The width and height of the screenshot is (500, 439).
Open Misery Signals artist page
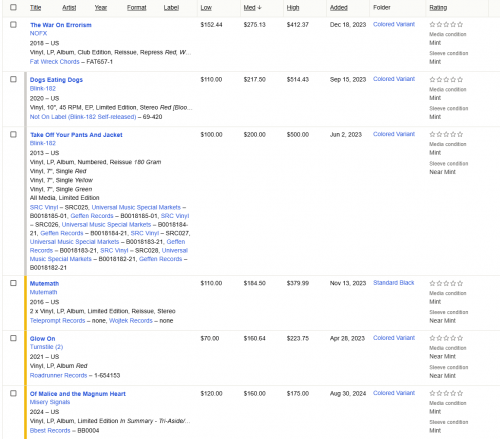tap(50, 402)
